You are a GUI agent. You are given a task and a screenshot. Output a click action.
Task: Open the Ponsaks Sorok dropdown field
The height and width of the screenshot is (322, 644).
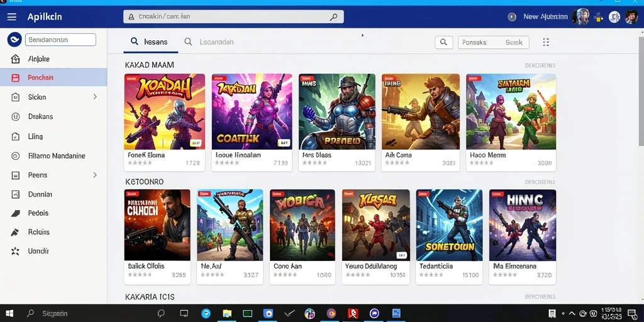pyautogui.click(x=493, y=42)
